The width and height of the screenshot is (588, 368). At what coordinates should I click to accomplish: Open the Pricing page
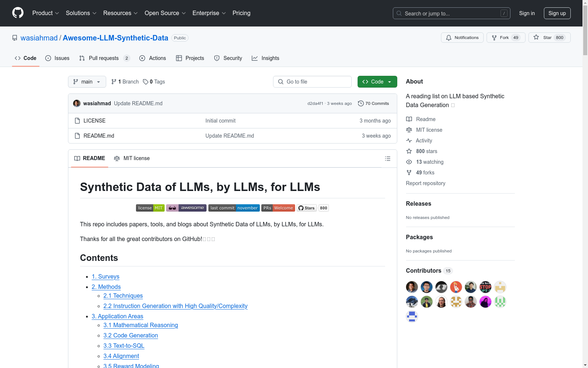pyautogui.click(x=241, y=13)
